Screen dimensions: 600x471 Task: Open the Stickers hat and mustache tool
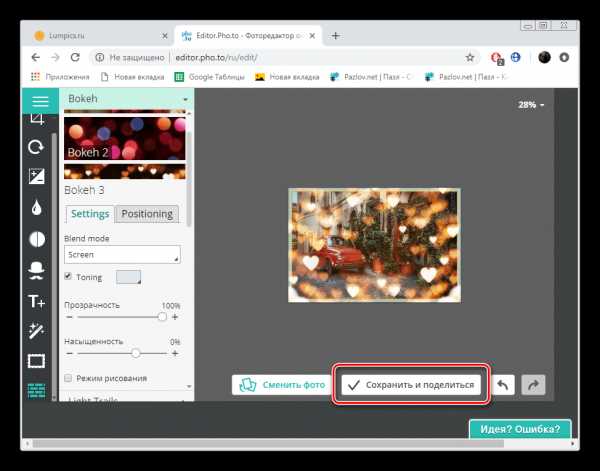(x=36, y=271)
